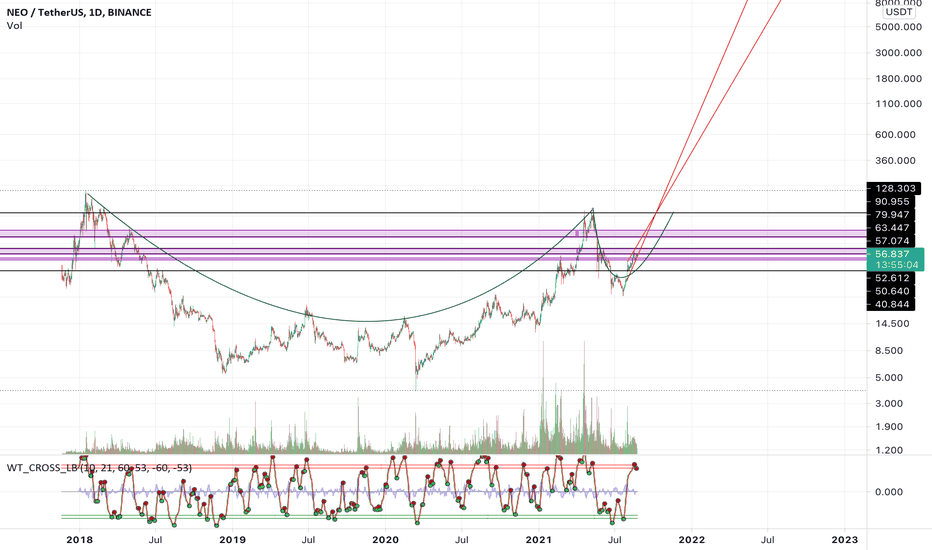This screenshot has height=550, width=932.
Task: Select the 57.074 price label
Action: click(x=891, y=241)
